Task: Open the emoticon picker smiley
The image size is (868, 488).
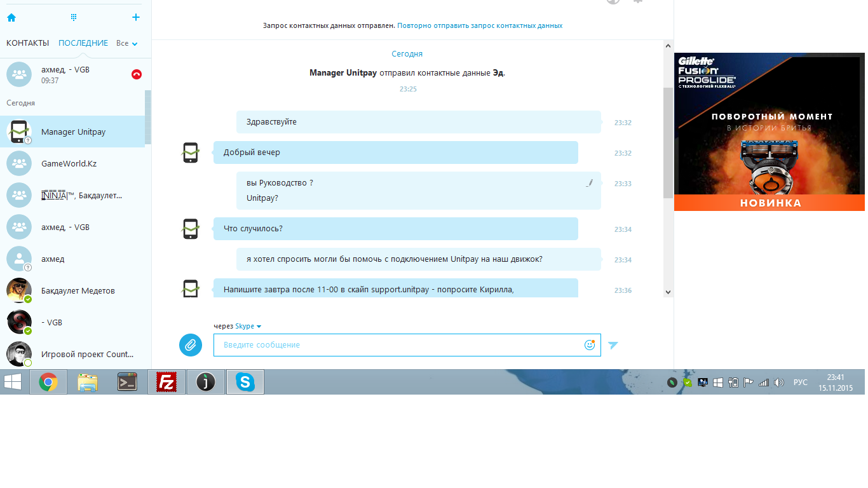Action: coord(590,345)
